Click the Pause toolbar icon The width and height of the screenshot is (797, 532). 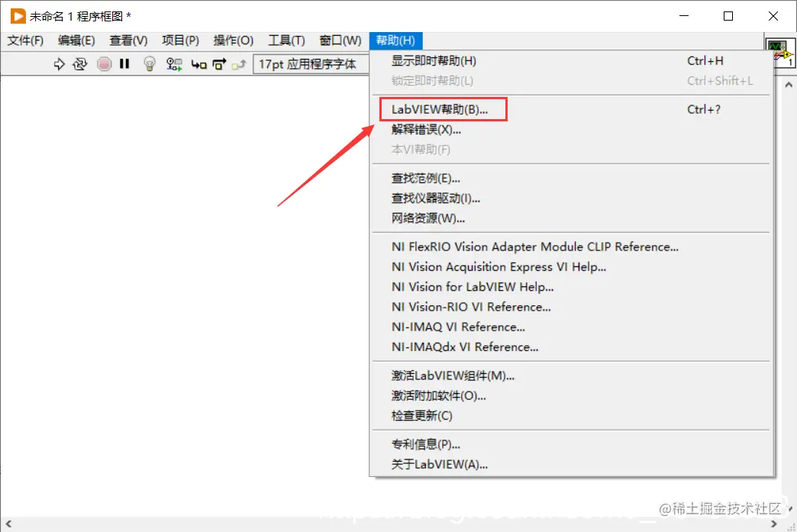(x=124, y=63)
